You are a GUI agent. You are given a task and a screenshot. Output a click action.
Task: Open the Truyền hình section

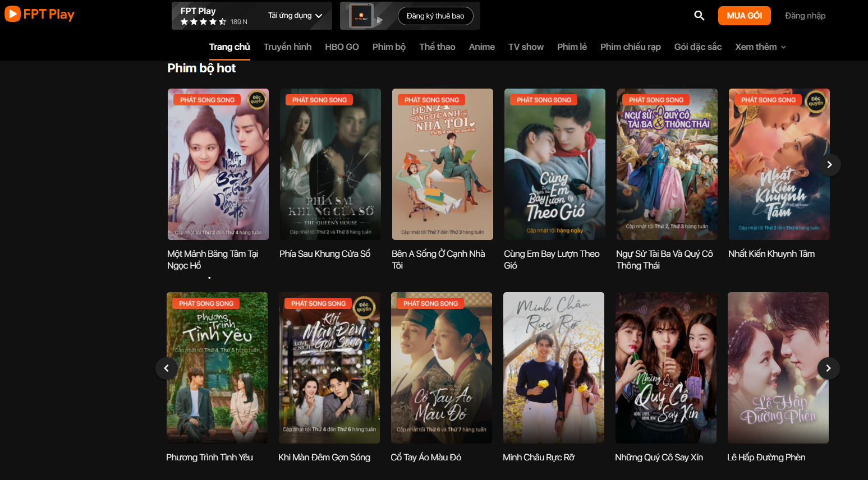pos(287,47)
